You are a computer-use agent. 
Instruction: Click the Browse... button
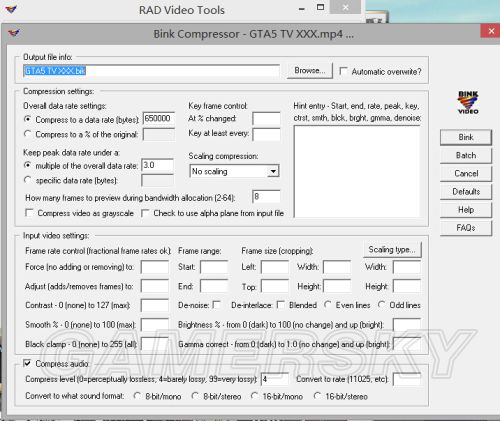point(310,71)
